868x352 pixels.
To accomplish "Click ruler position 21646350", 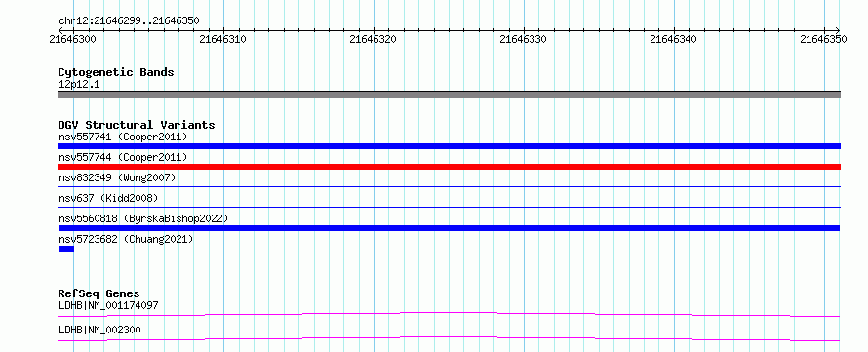I will [x=824, y=39].
